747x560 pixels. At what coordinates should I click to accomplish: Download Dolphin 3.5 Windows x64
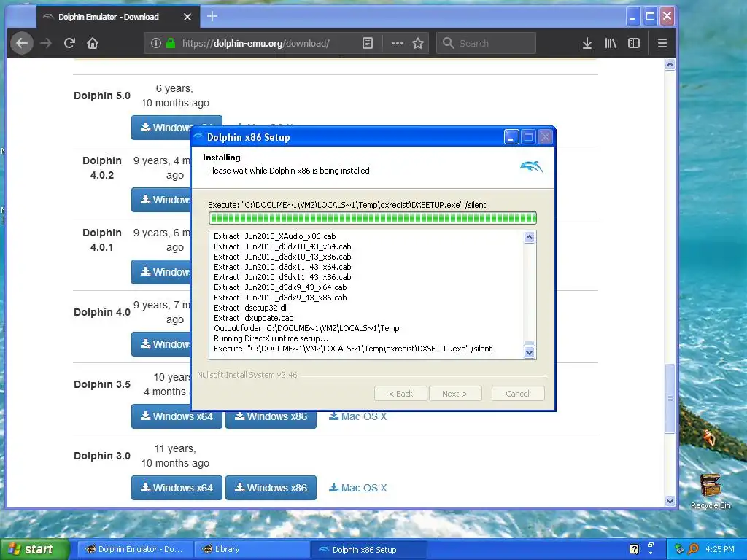click(177, 416)
